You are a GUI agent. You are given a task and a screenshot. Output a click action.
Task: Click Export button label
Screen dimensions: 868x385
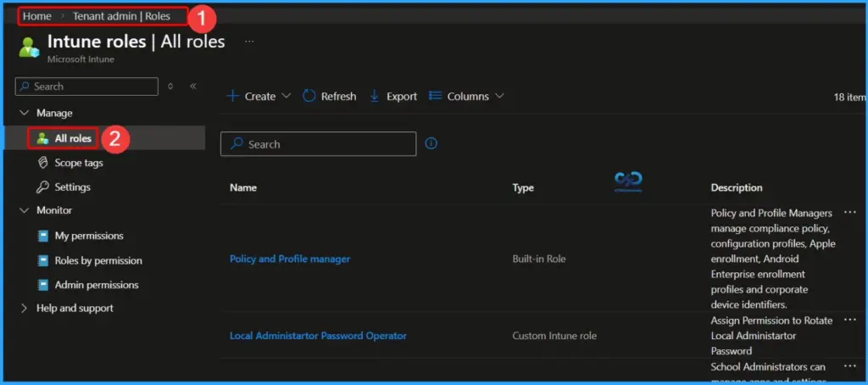tap(402, 97)
